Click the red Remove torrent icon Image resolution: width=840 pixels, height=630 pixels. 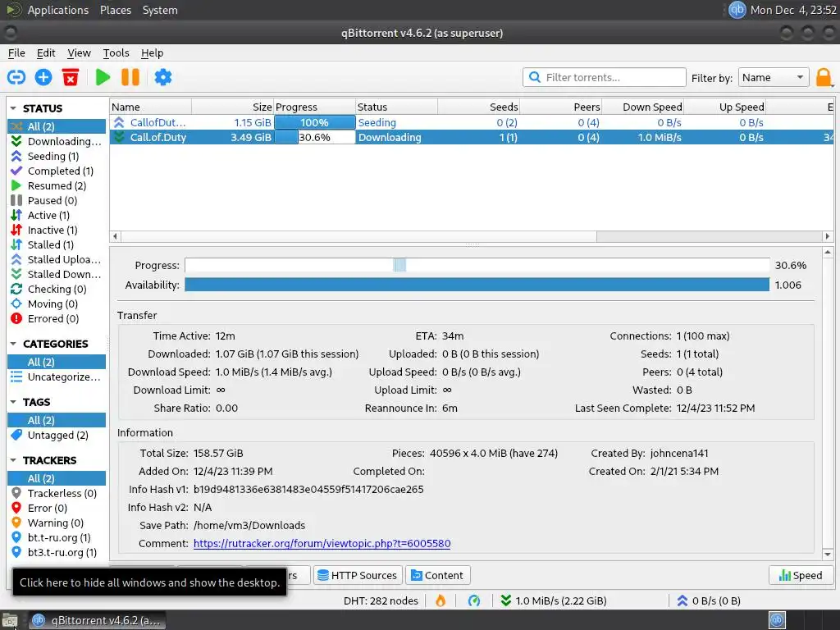[x=71, y=77]
